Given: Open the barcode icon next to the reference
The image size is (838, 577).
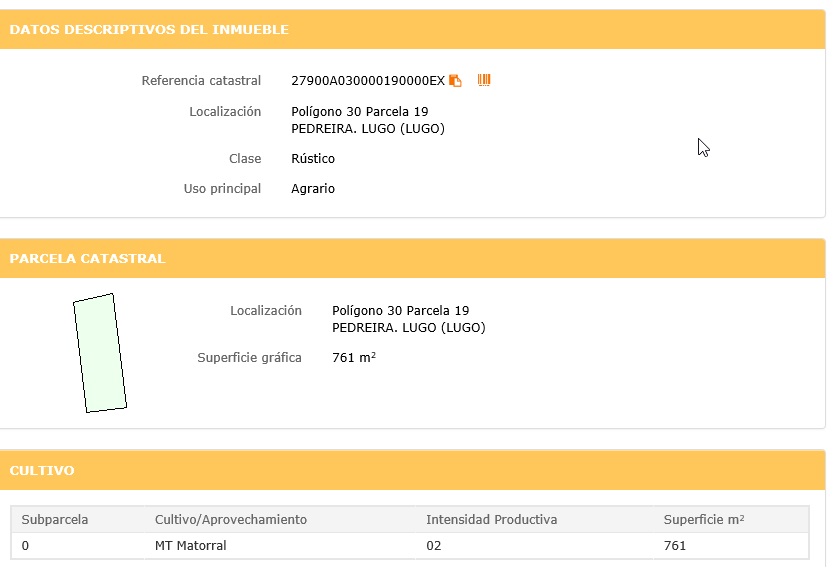Looking at the screenshot, I should click(484, 80).
